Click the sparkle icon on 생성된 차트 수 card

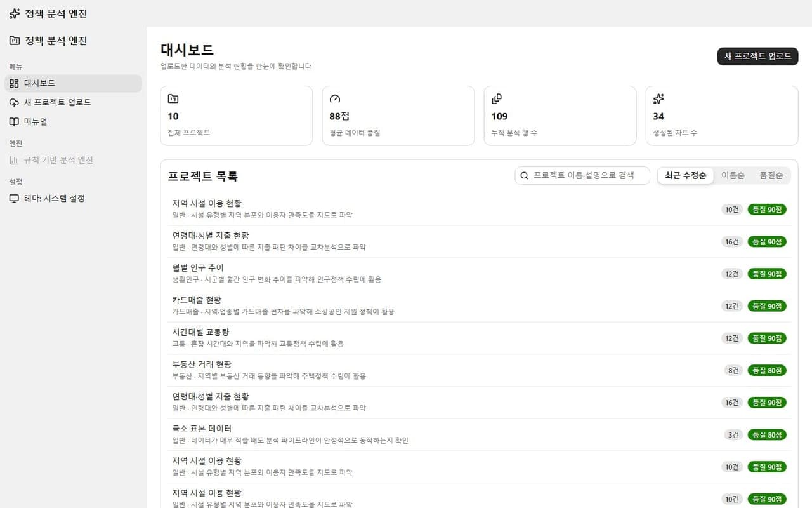(658, 98)
